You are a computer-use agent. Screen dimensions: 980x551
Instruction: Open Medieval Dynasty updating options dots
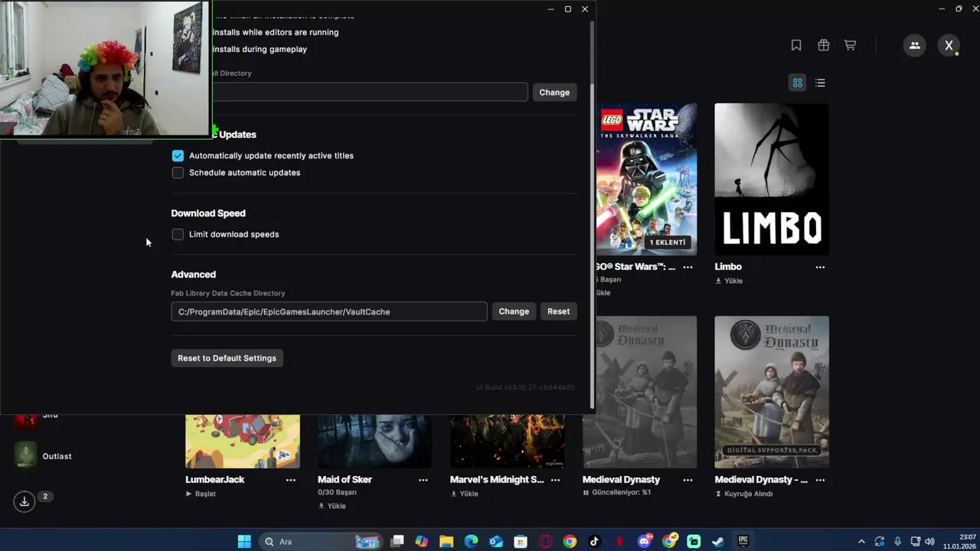point(688,480)
